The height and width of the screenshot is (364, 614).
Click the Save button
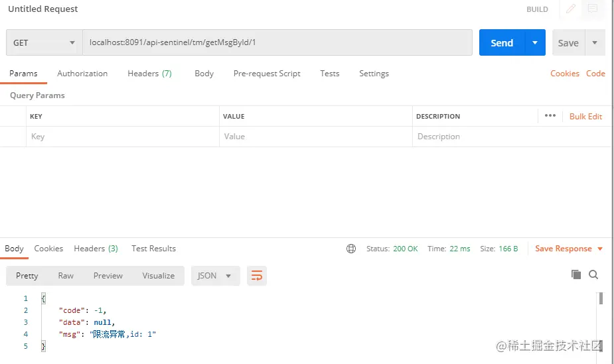pyautogui.click(x=569, y=42)
